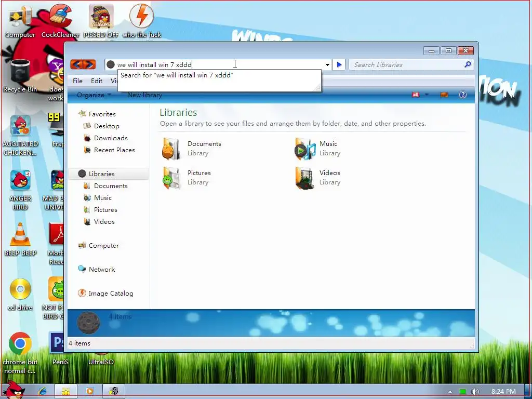
Task: Open the address bar history dropdown
Action: click(327, 64)
